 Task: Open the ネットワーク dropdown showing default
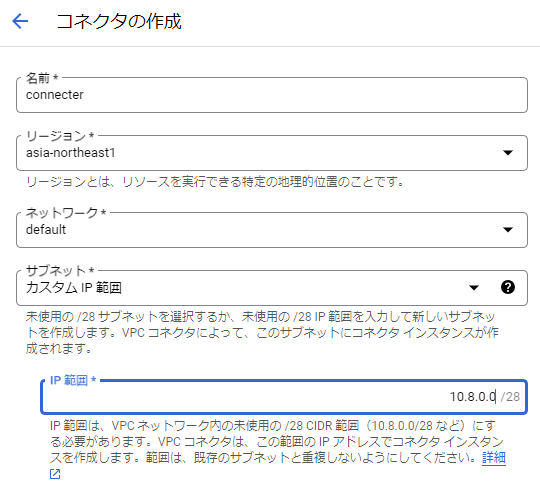pos(272,230)
